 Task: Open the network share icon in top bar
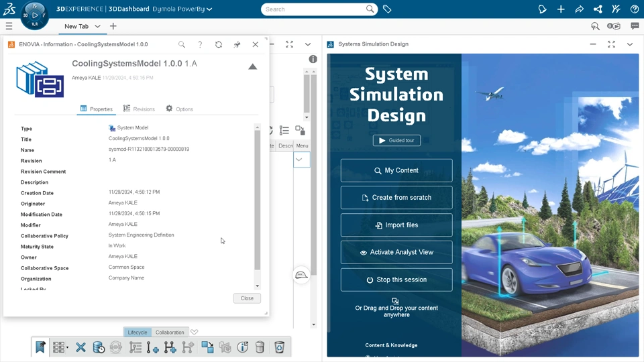click(598, 9)
